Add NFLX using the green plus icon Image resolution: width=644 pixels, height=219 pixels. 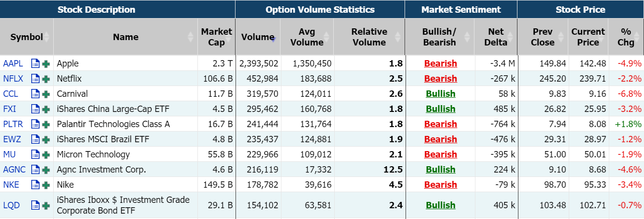(x=46, y=79)
